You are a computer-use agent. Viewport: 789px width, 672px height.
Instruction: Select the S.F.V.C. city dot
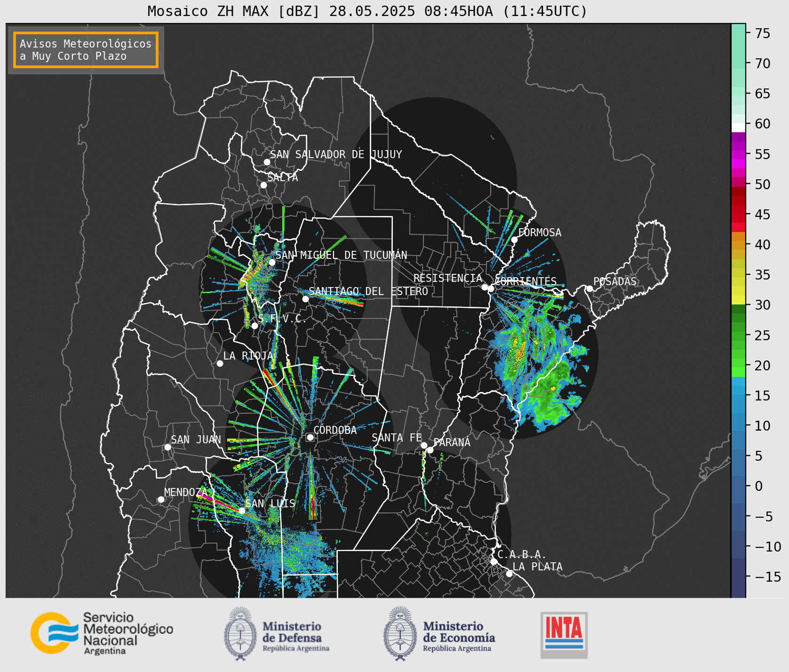point(255,326)
